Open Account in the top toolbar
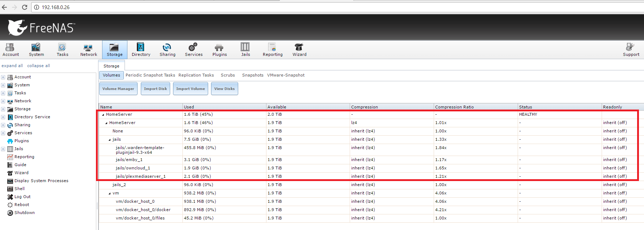Image resolution: width=644 pixels, height=230 pixels. point(10,50)
